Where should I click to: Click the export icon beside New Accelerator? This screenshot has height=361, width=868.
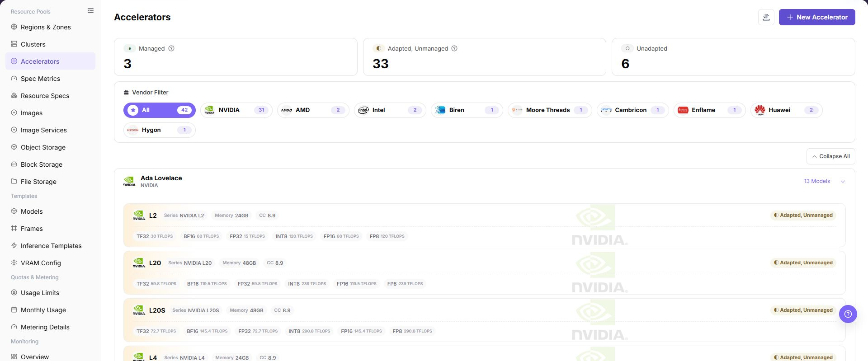[766, 17]
